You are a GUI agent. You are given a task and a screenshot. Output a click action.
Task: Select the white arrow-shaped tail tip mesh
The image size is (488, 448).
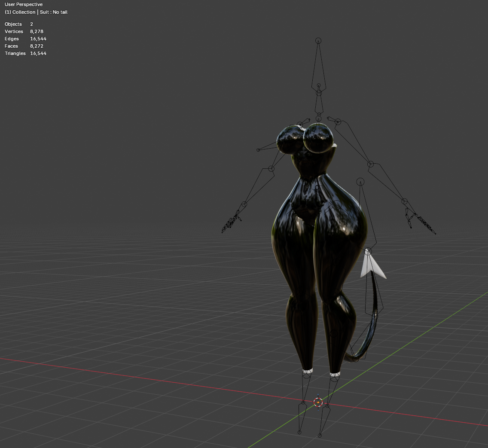371,266
